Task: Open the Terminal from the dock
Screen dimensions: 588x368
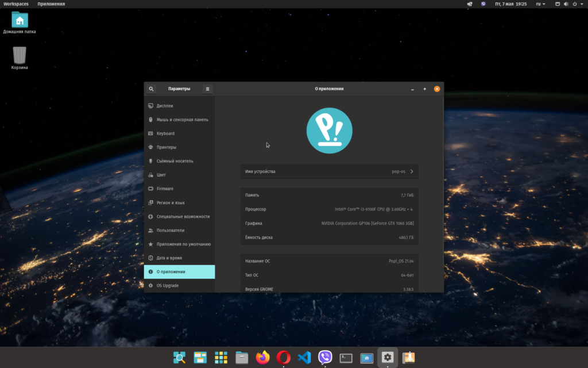Action: coord(346,358)
